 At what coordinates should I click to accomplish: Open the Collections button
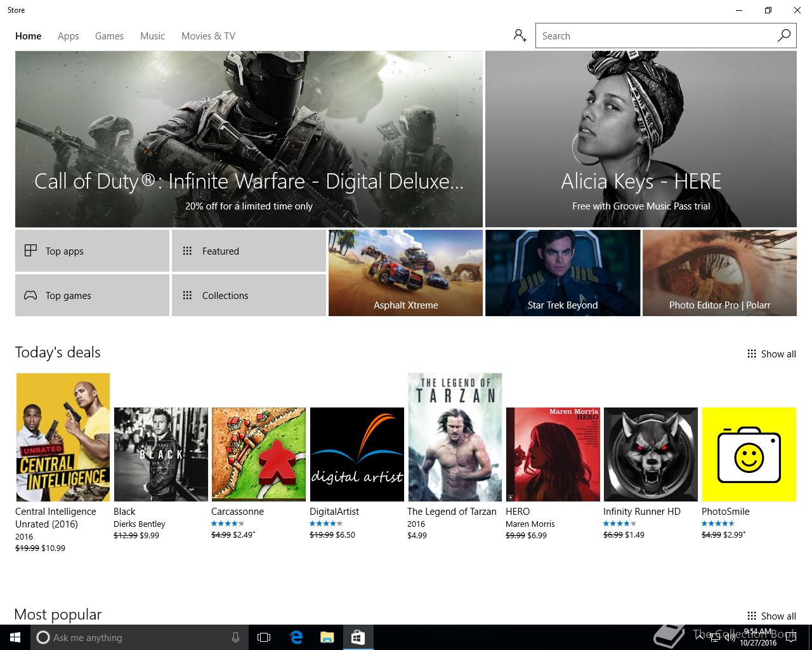[249, 295]
